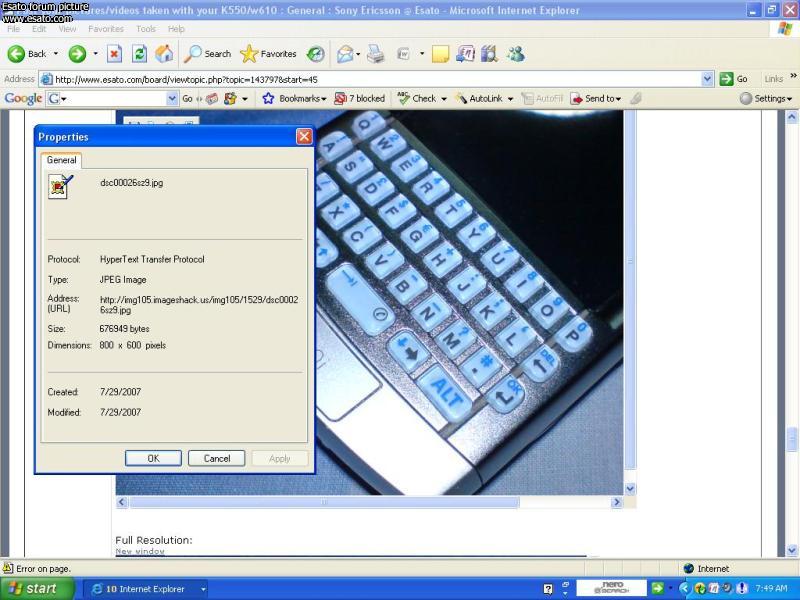Open the Help menu
Viewport: 800px width, 600px height.
(x=176, y=29)
